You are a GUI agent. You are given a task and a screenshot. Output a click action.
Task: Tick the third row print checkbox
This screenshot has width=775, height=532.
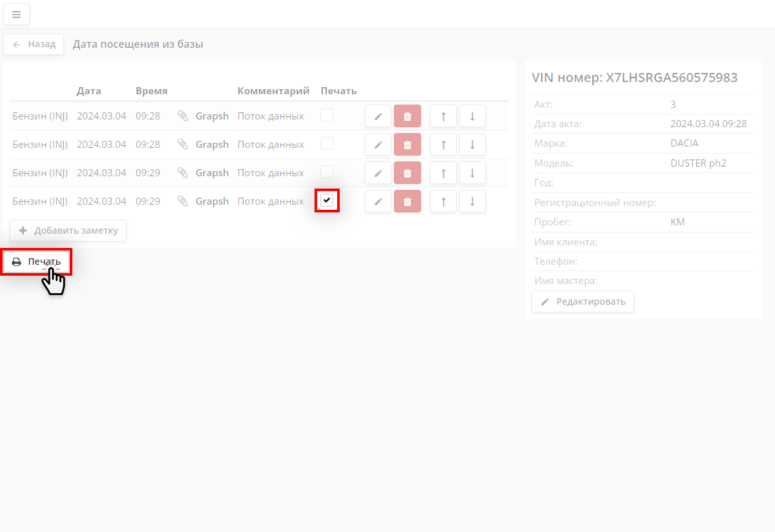pos(327,172)
